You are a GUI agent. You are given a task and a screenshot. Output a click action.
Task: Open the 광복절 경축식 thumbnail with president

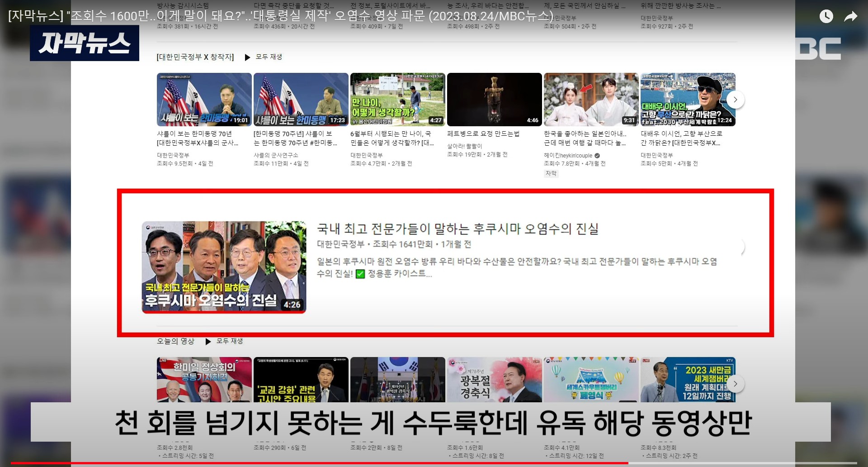point(494,380)
